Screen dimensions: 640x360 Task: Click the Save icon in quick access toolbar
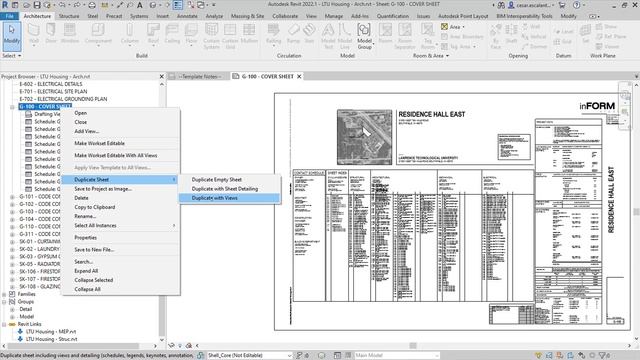click(x=37, y=5)
